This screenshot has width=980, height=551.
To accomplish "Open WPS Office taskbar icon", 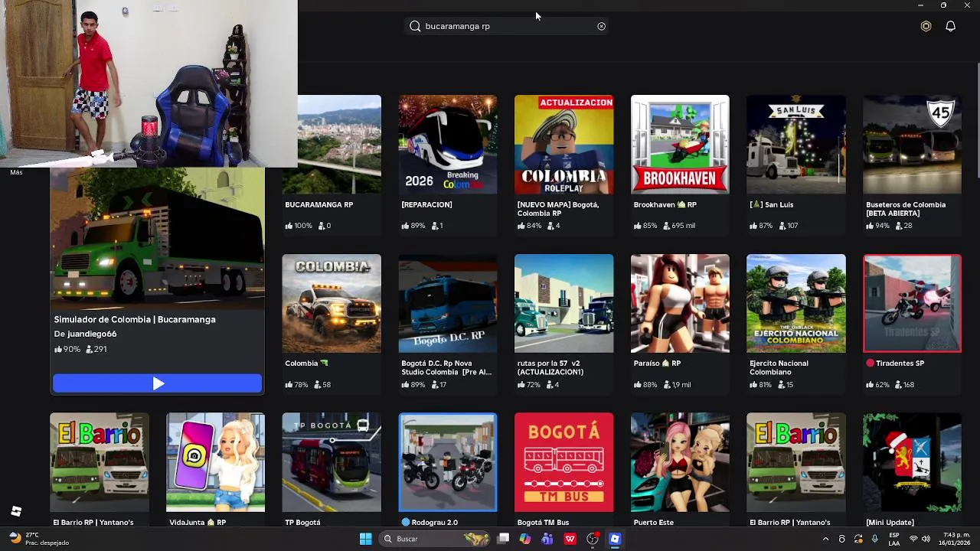I will pyautogui.click(x=570, y=539).
